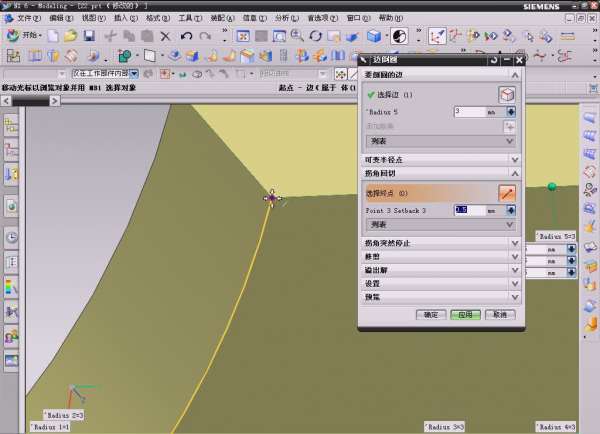Expand the 设置 section
The image size is (600, 434).
(515, 284)
